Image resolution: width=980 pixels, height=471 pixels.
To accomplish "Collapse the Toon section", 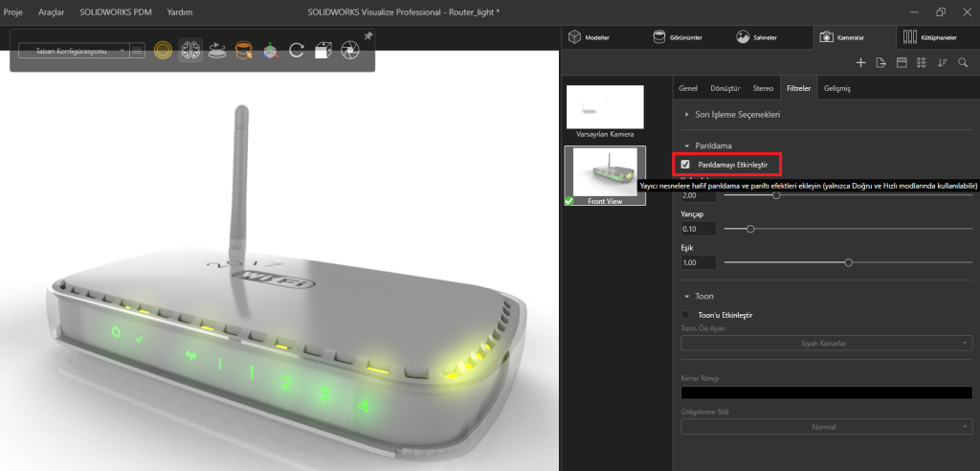I will [x=687, y=297].
